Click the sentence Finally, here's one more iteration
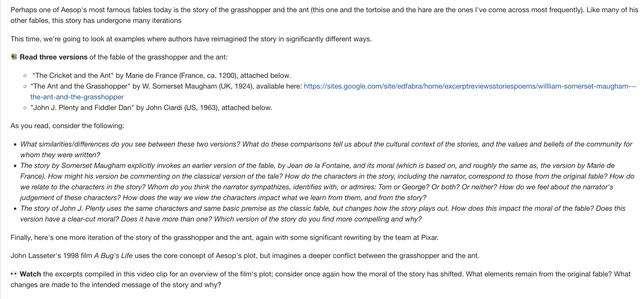Viewport: 644px width, 299px height. point(225,237)
